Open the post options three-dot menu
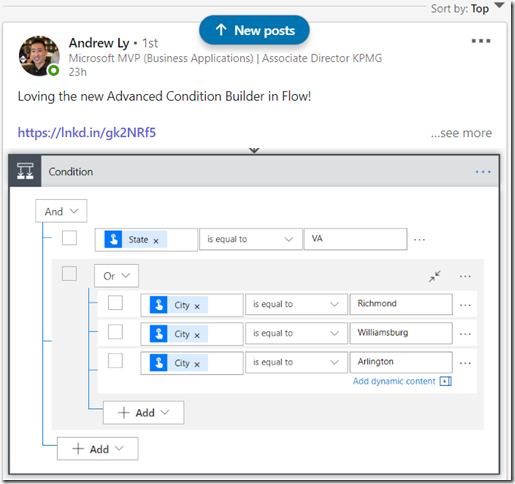The width and height of the screenshot is (515, 484). tap(481, 41)
